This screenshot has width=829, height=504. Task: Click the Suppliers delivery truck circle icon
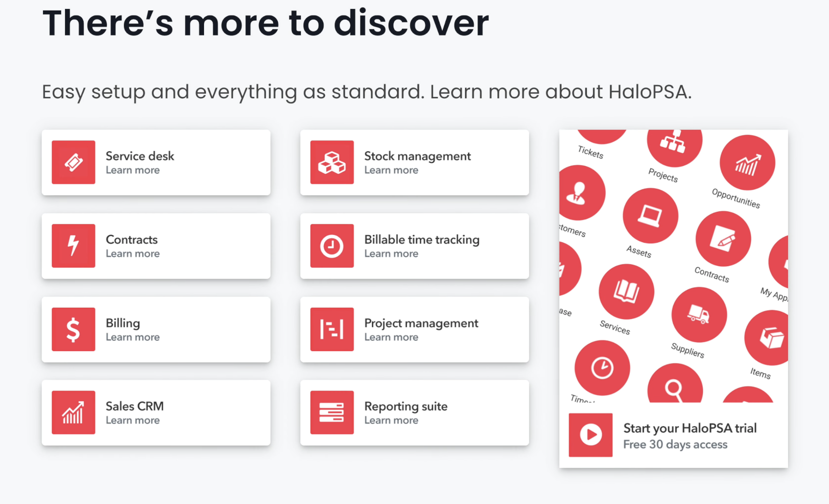699,315
